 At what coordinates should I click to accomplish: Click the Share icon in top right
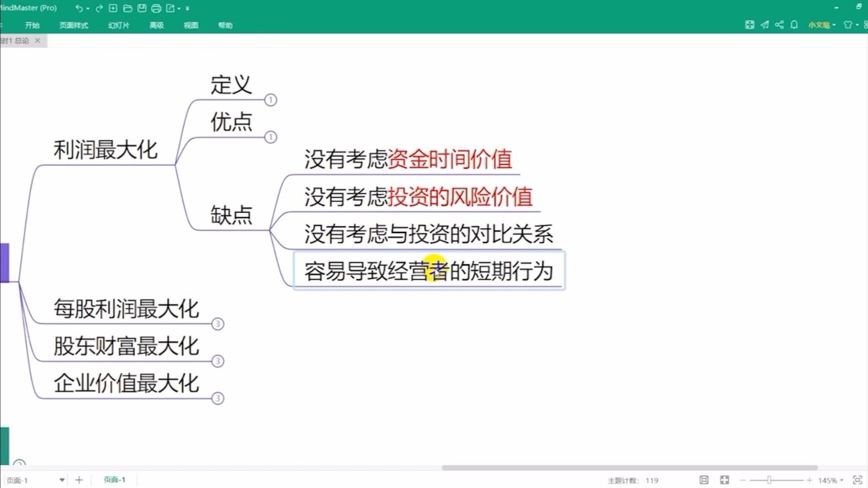(779, 25)
